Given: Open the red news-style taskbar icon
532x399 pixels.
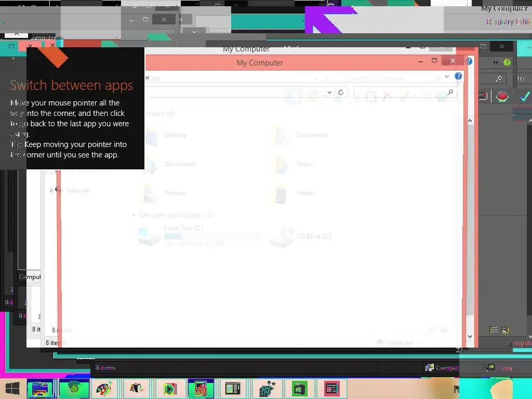Looking at the screenshot, I should (331, 389).
